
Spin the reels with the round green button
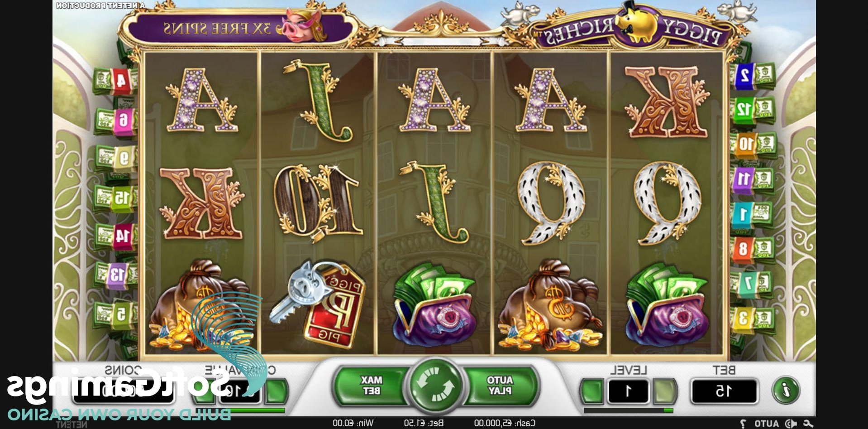pos(434,386)
